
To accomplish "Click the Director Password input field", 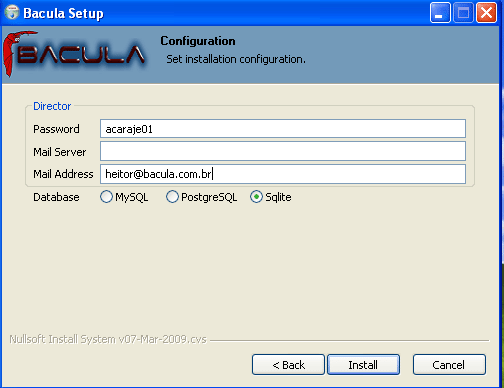I will pyautogui.click(x=283, y=129).
